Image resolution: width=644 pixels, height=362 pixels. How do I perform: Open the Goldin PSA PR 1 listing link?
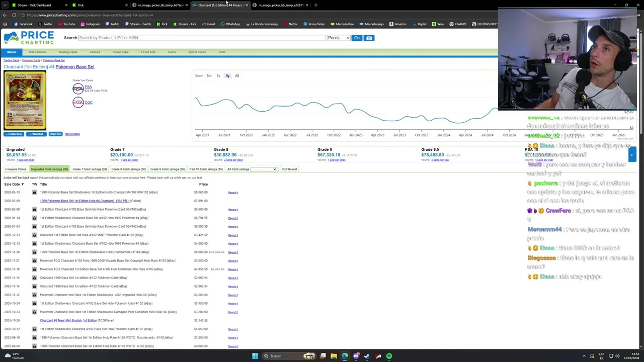click(85, 201)
